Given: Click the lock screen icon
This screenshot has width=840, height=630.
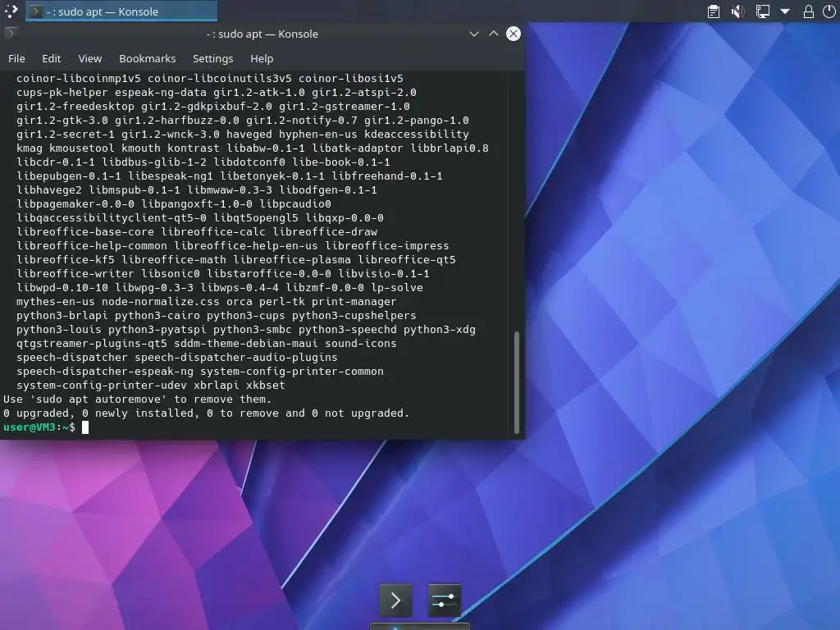Looking at the screenshot, I should click(808, 11).
